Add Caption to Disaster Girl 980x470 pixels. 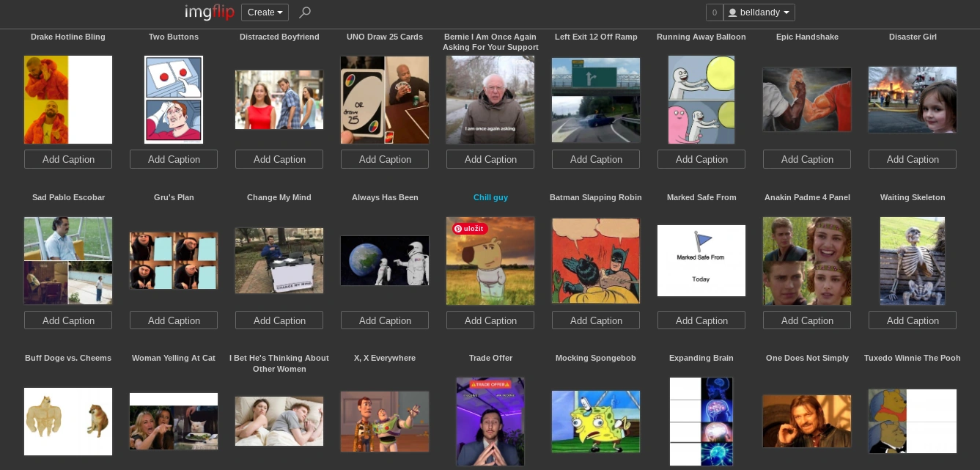tap(913, 159)
